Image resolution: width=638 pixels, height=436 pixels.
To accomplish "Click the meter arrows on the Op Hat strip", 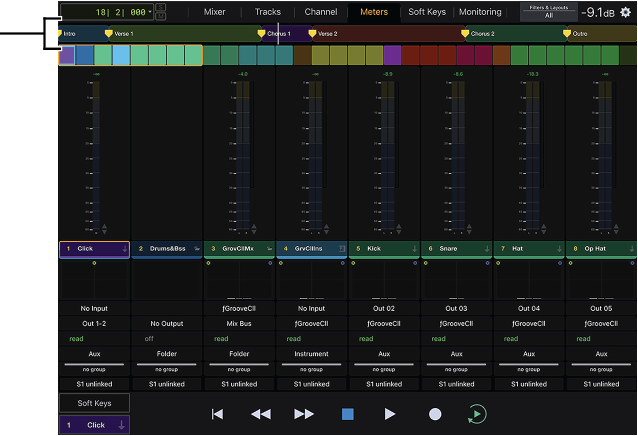I will tap(616, 229).
